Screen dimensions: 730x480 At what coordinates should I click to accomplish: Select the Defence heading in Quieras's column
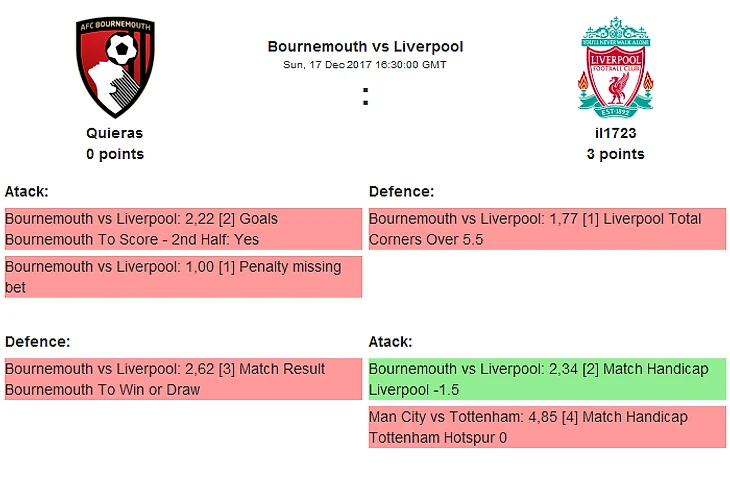coord(37,341)
